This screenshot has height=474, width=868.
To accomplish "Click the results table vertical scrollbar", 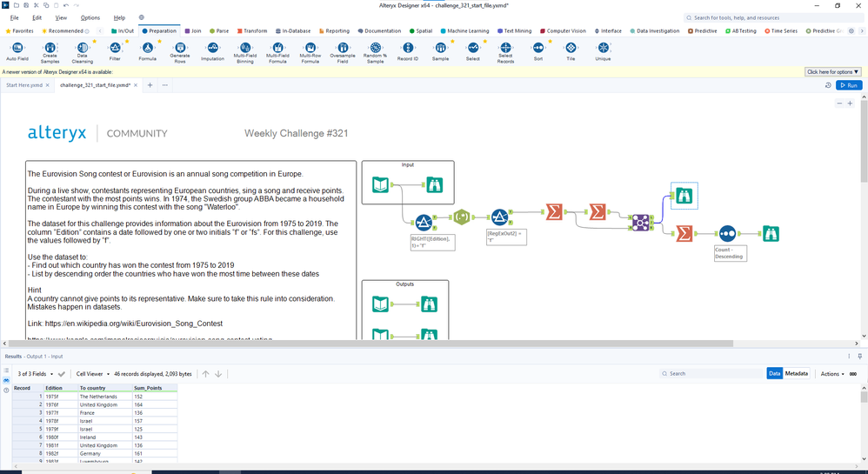I will click(x=864, y=397).
